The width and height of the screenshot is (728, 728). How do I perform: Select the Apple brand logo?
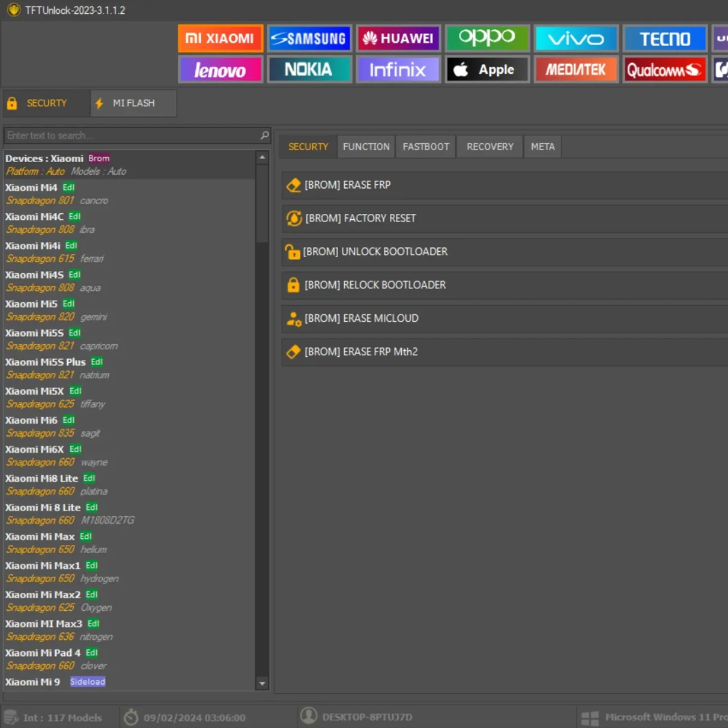click(487, 70)
